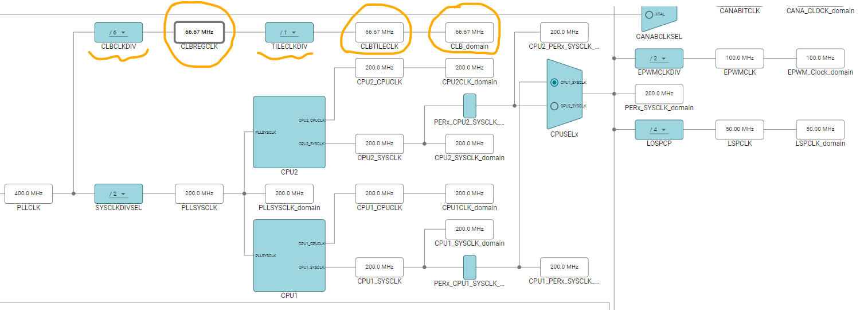Click the CPU2CLK_domain frequency box
The height and width of the screenshot is (310, 868).
tap(470, 68)
